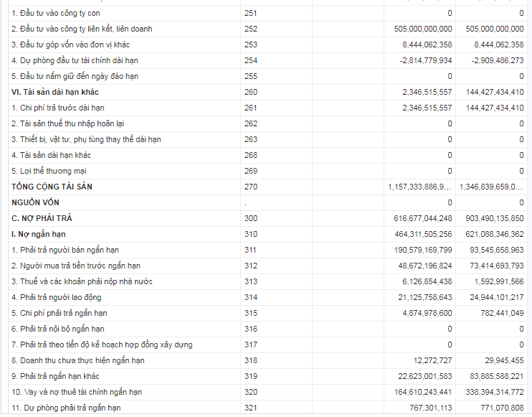Viewport: 532px width, 417px height.
Task: Click the 'I. Nợ ngắn hạn' label
Action: (x=38, y=234)
